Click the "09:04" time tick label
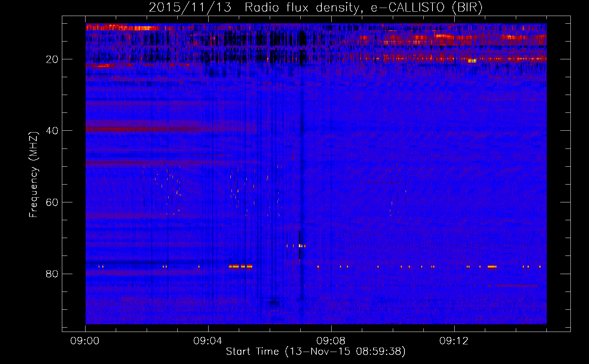 [208, 341]
